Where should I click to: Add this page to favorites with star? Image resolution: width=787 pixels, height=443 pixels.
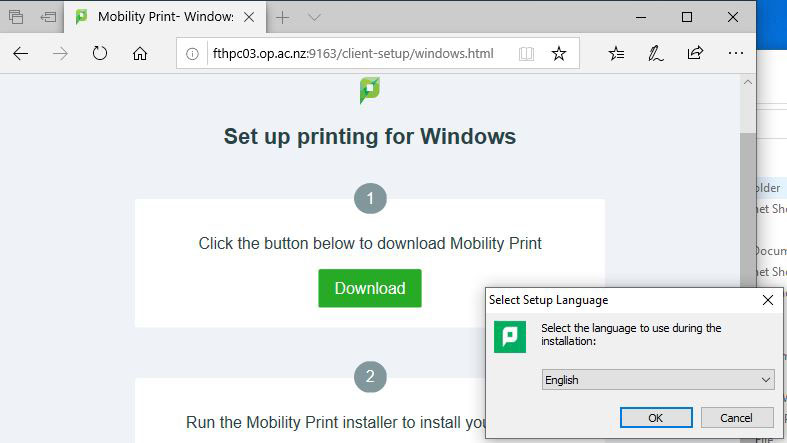(x=559, y=53)
